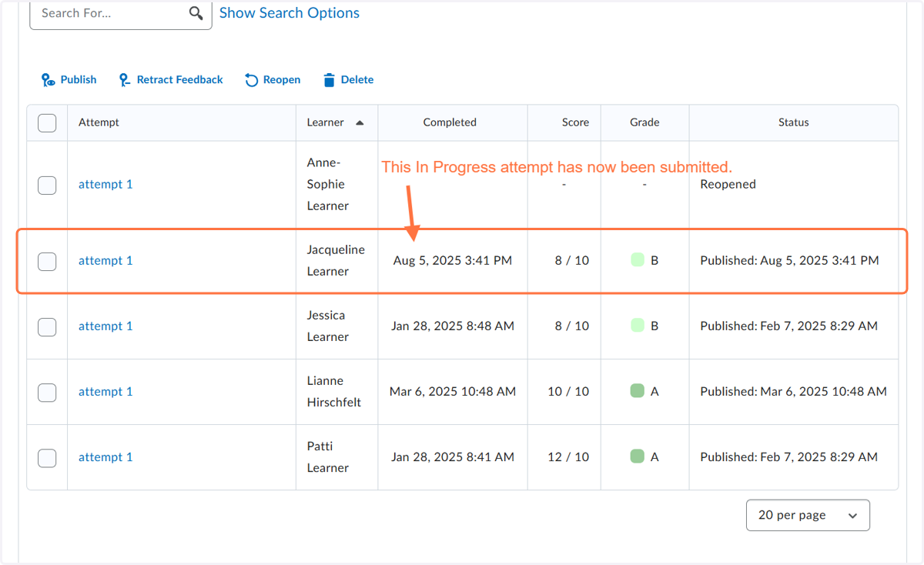This screenshot has height=565, width=924.
Task: Check Jessica Learner's attempt checkbox
Action: 47,326
